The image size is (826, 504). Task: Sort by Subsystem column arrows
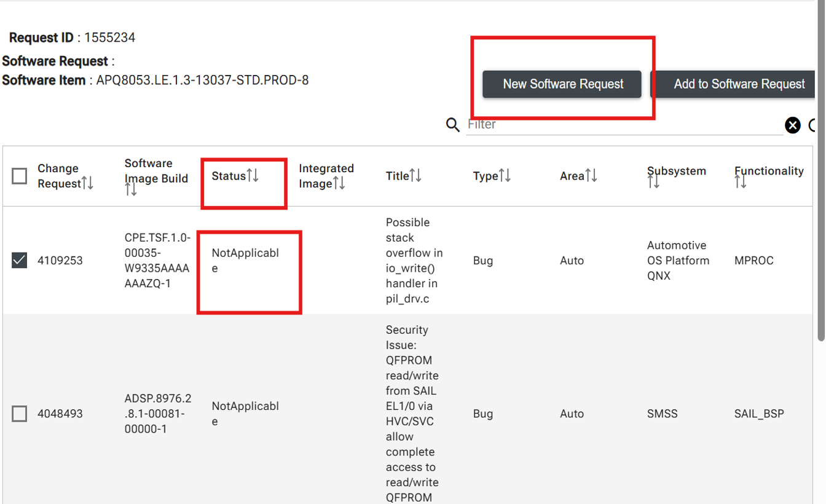pyautogui.click(x=653, y=182)
